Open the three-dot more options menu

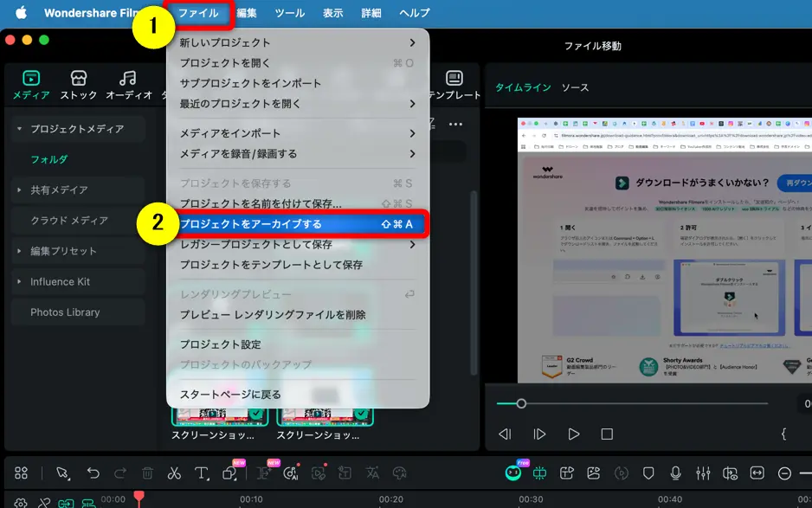point(457,124)
